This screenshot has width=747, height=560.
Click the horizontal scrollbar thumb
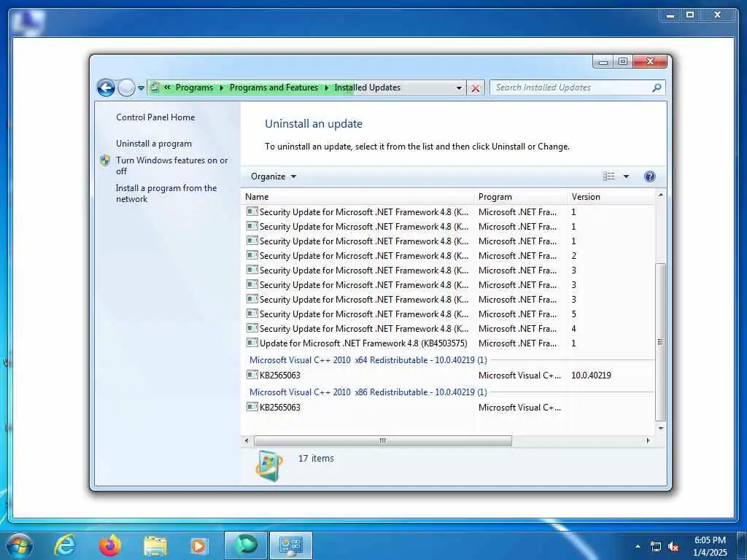pyautogui.click(x=383, y=440)
